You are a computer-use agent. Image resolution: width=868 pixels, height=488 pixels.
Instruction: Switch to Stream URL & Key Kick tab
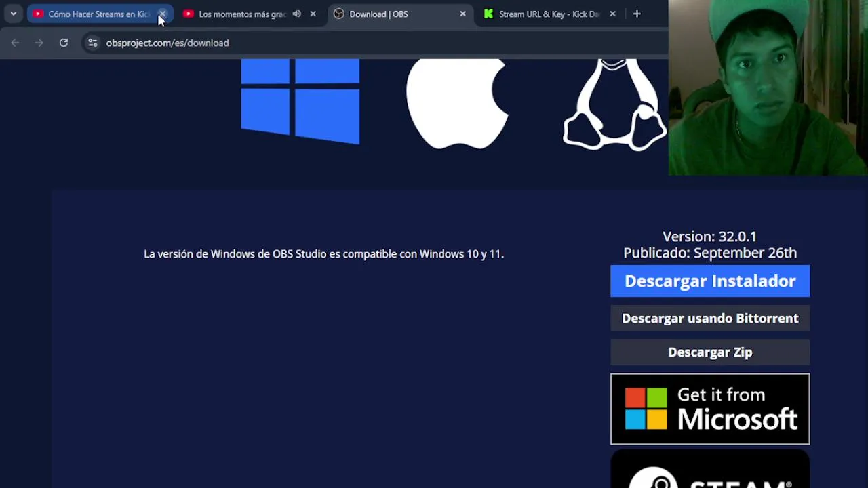pyautogui.click(x=549, y=14)
